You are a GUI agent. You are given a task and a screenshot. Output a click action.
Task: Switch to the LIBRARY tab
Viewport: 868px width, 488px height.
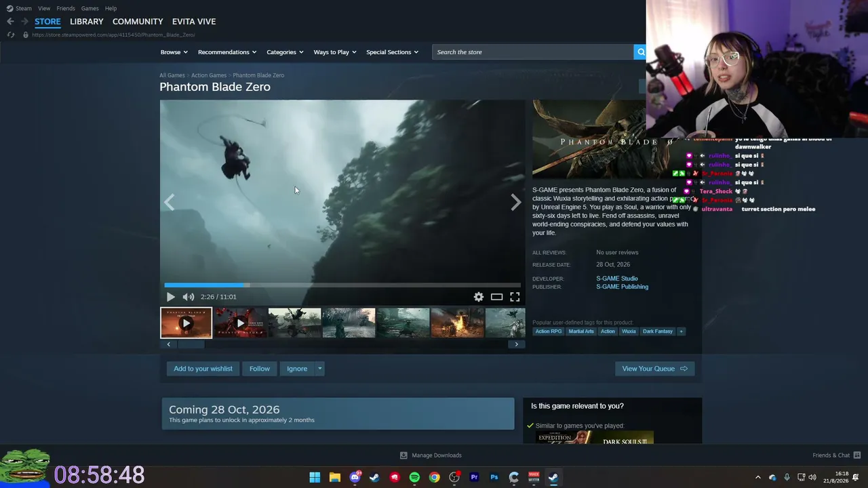87,22
